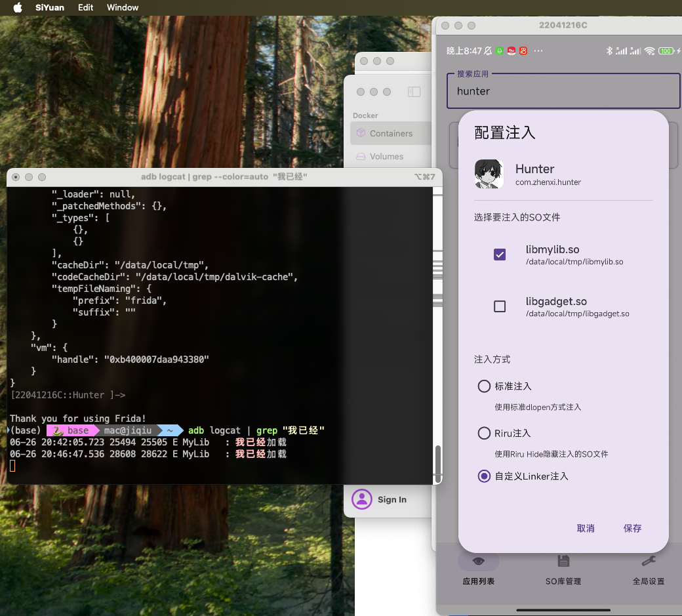
Task: Open SO库管理 tab icon
Action: click(x=563, y=562)
